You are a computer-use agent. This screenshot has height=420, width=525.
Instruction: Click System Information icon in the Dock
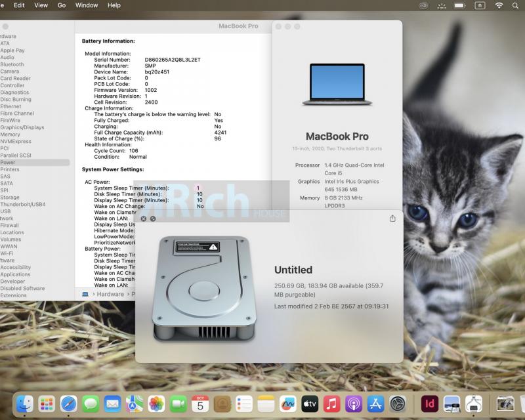(474, 404)
